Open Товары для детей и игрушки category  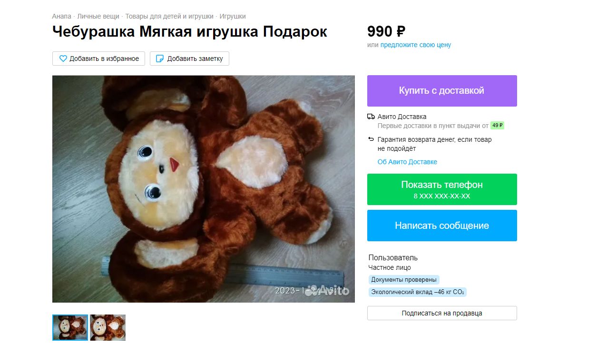[x=169, y=16]
